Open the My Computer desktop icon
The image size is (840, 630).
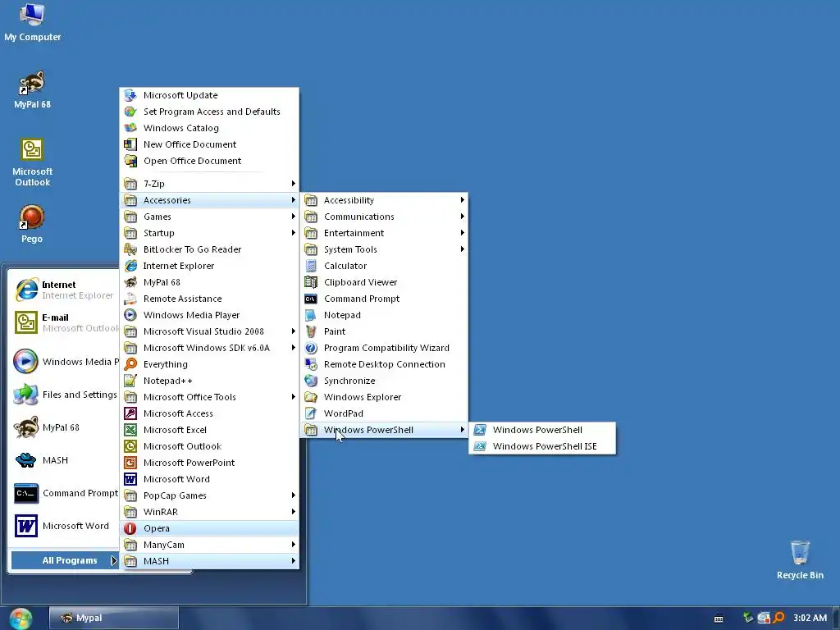[x=32, y=22]
